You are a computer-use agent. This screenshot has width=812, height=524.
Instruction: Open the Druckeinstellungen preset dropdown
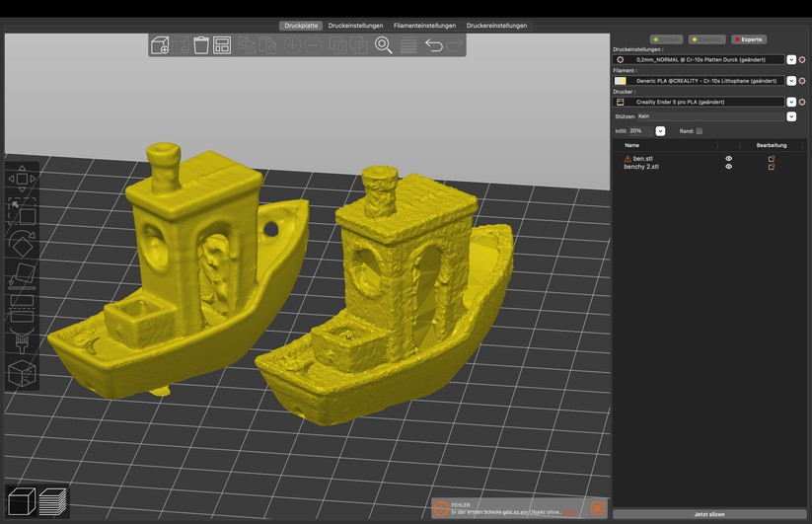tap(790, 59)
